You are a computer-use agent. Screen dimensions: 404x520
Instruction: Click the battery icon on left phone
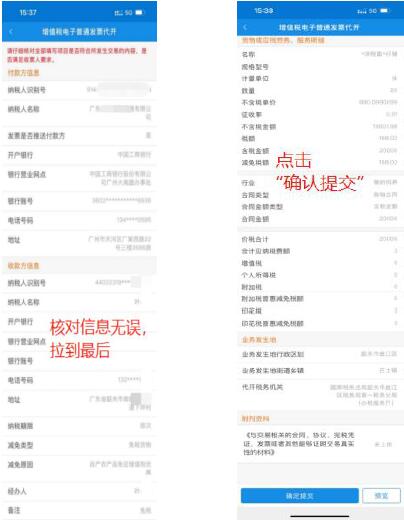coord(139,13)
